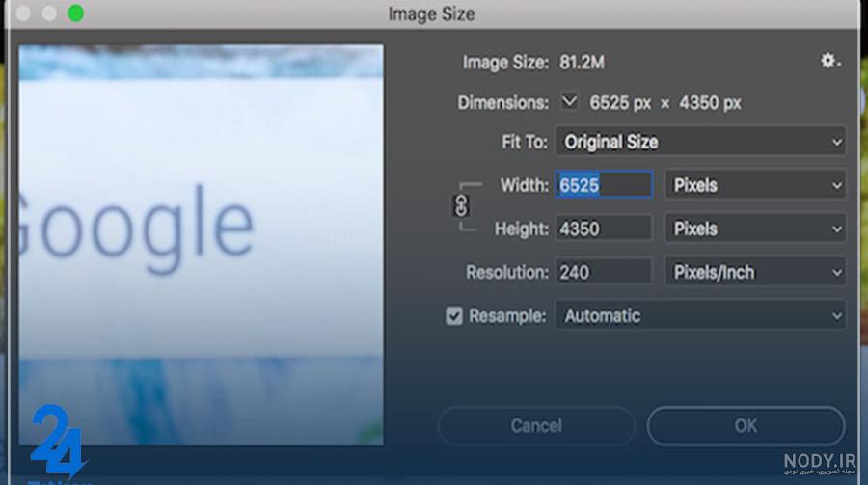Toggle the constrain proportions chain link icon
Image resolution: width=868 pixels, height=485 pixels.
(x=461, y=206)
